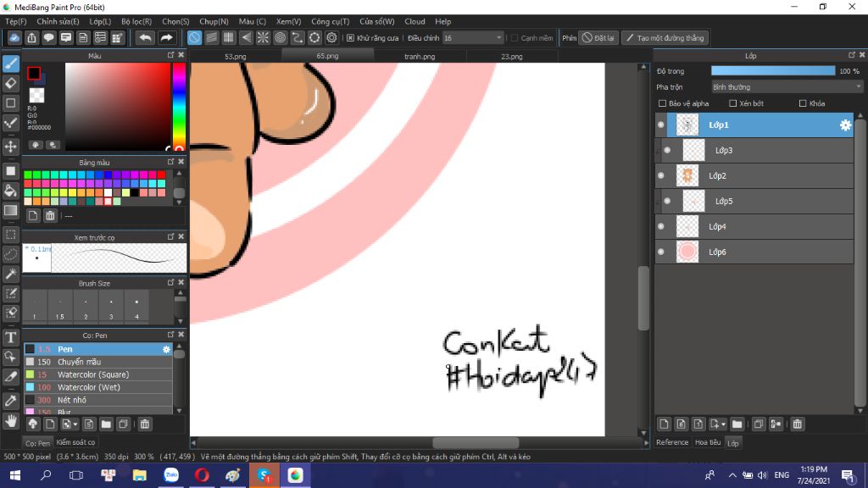Hide layer Lớp4 visibility
The height and width of the screenshot is (488, 868).
(x=661, y=226)
